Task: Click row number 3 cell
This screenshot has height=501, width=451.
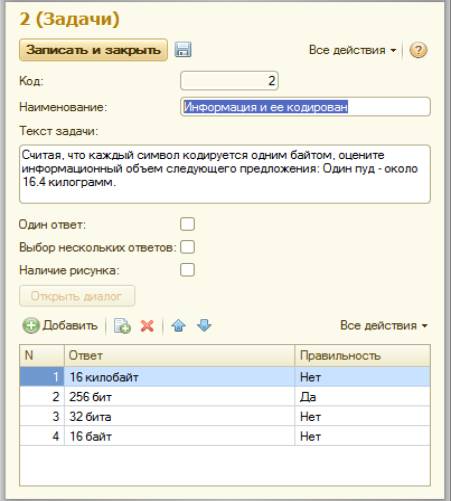Action: 42,416
